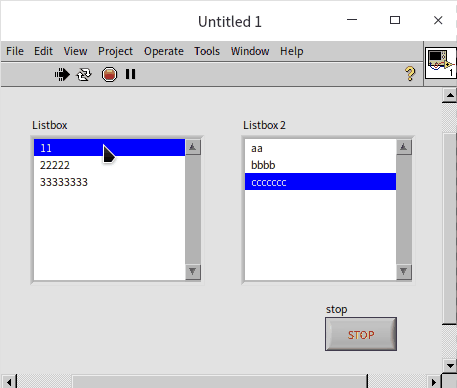Viewport: 457px width, 388px height.
Task: Click Listbox scroll up arrow
Action: (x=193, y=147)
